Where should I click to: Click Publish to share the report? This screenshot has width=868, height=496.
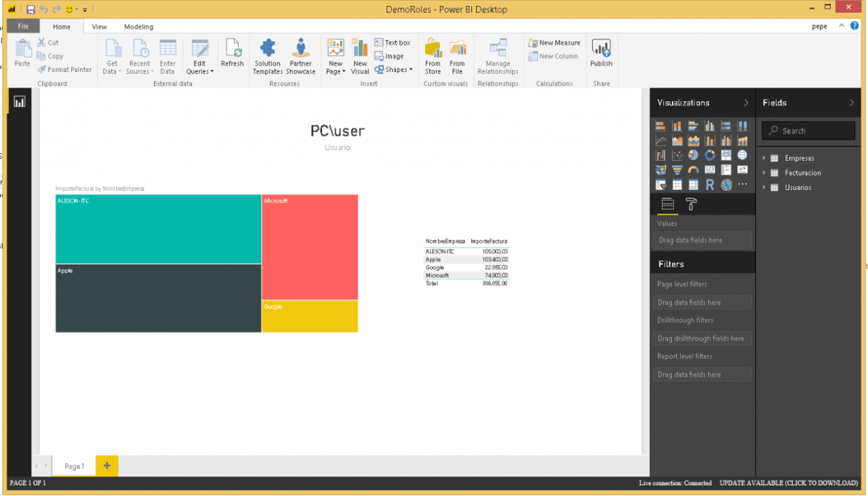coord(601,56)
